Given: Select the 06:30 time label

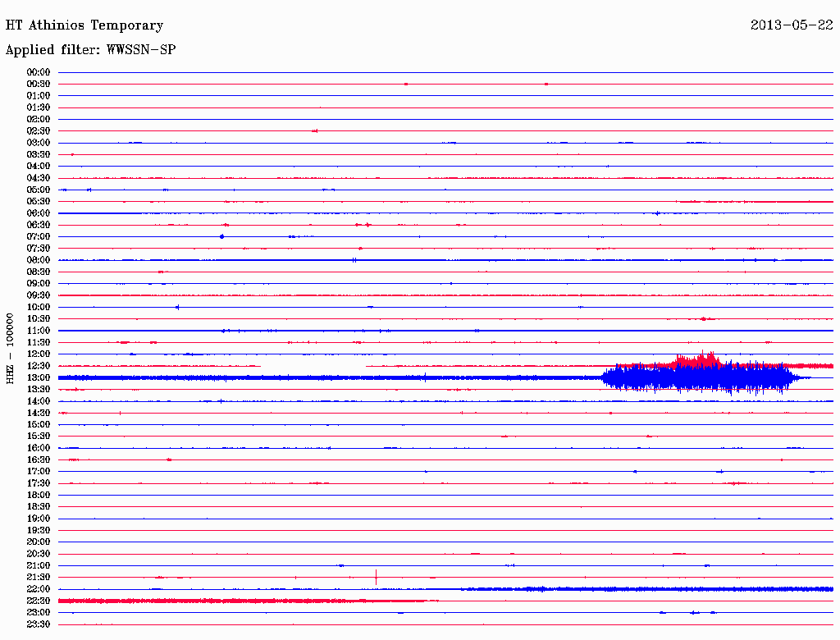Looking at the screenshot, I should tap(39, 225).
